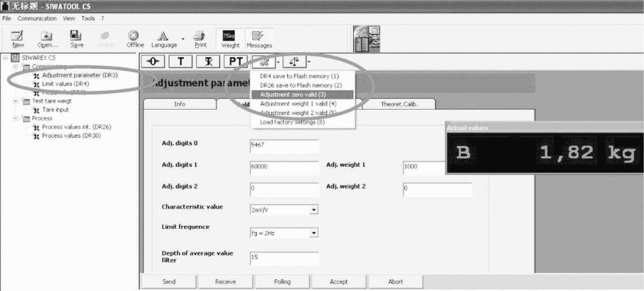Select the Process folder item

(42, 118)
